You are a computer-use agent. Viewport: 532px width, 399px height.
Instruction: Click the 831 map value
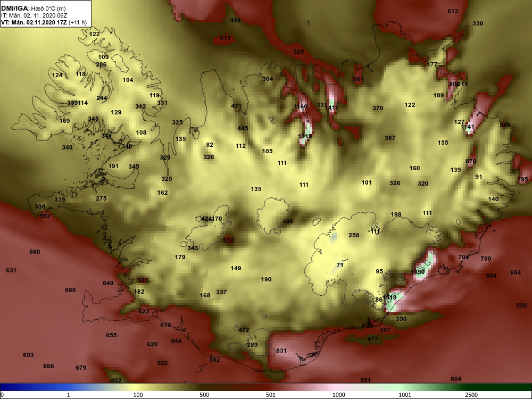[281, 351]
